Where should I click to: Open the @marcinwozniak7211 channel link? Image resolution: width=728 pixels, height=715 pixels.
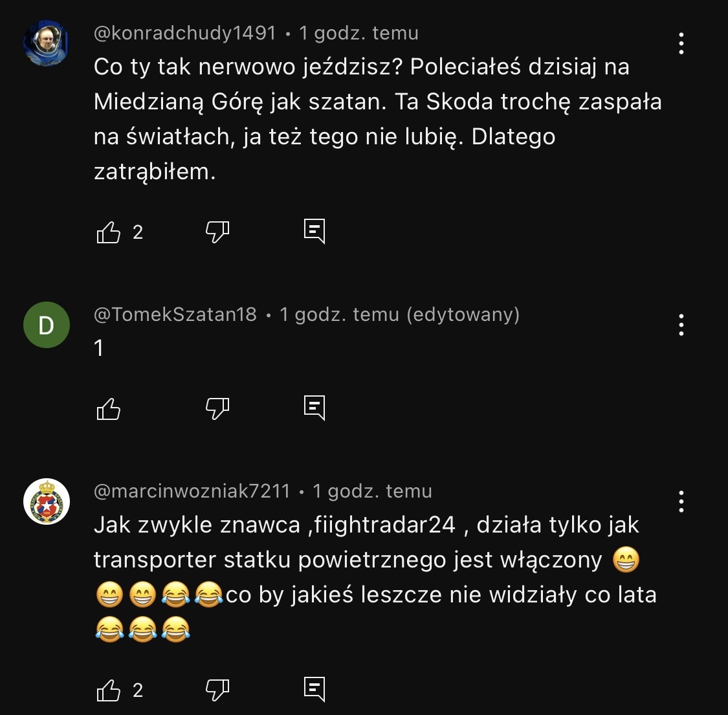(x=192, y=491)
